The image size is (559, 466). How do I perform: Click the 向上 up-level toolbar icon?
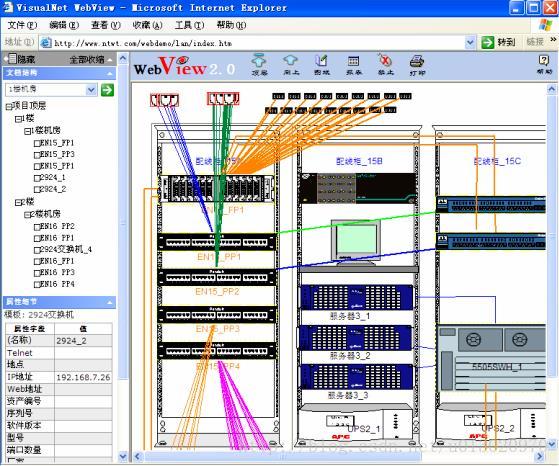coord(291,65)
